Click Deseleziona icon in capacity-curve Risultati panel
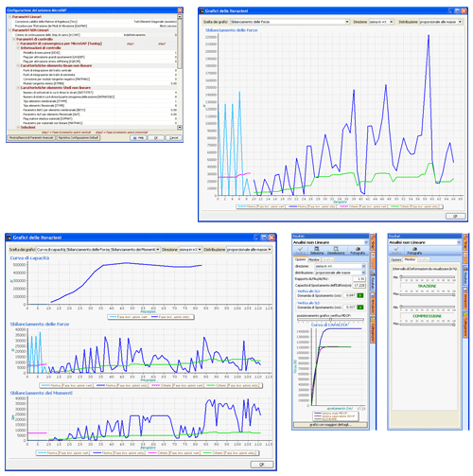 point(336,249)
